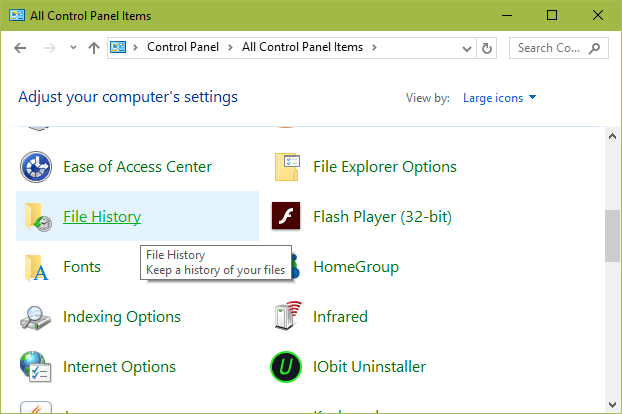Image resolution: width=622 pixels, height=414 pixels.
Task: Open the File History folder icon
Action: click(37, 217)
